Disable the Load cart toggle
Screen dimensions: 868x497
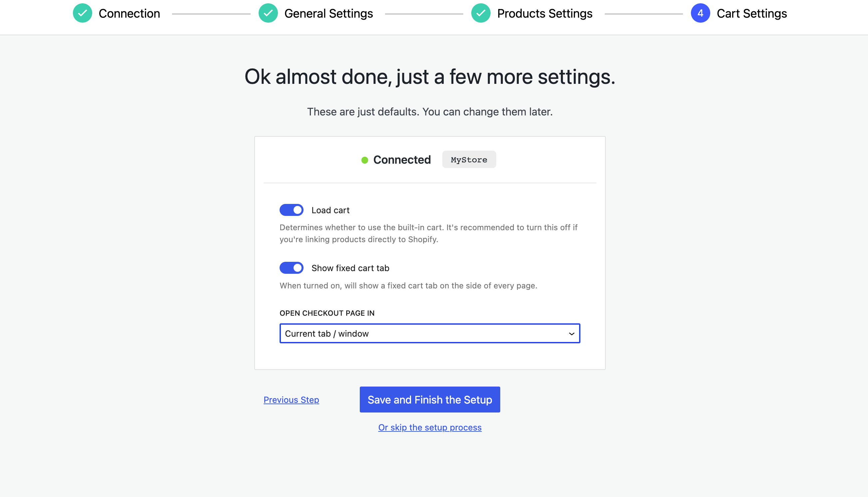291,210
